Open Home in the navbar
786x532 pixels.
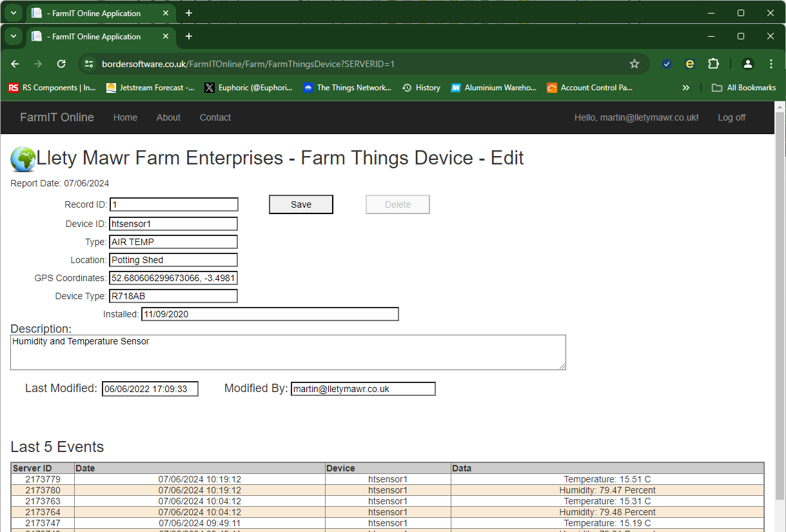(x=125, y=117)
